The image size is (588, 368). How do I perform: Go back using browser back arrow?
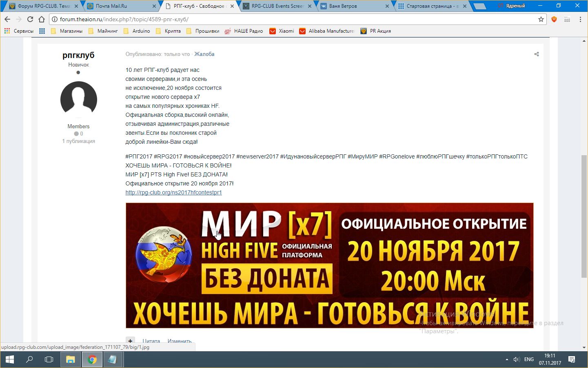(x=7, y=19)
